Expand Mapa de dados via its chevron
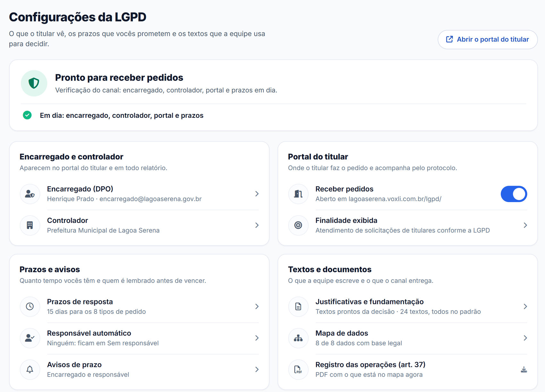The image size is (545, 392). coord(525,338)
